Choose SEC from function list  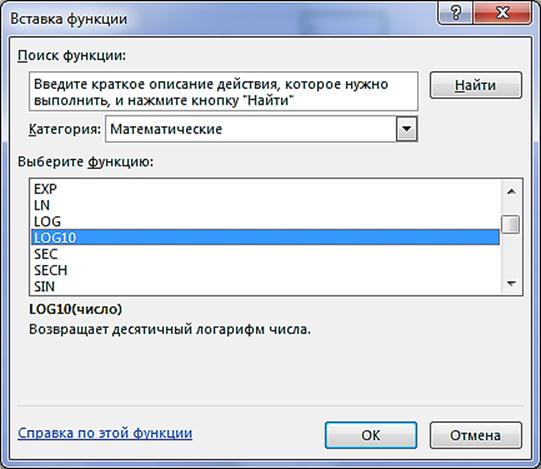click(x=265, y=254)
